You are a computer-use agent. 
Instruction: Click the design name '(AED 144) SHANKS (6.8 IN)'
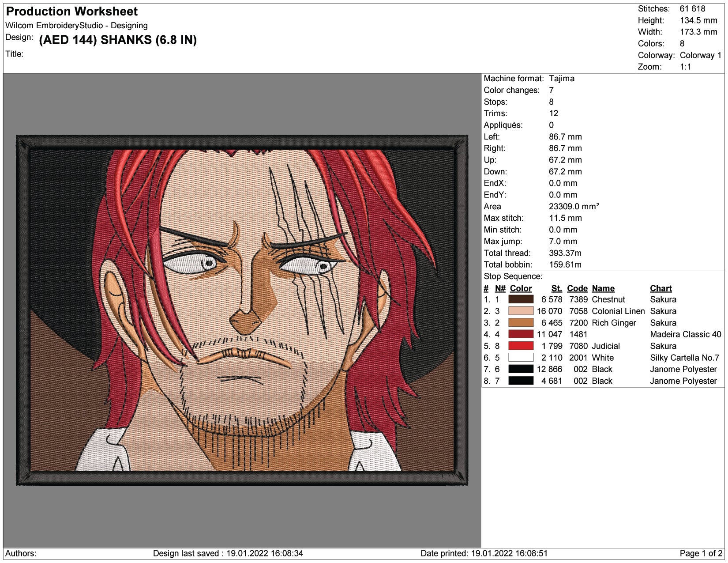pyautogui.click(x=118, y=40)
